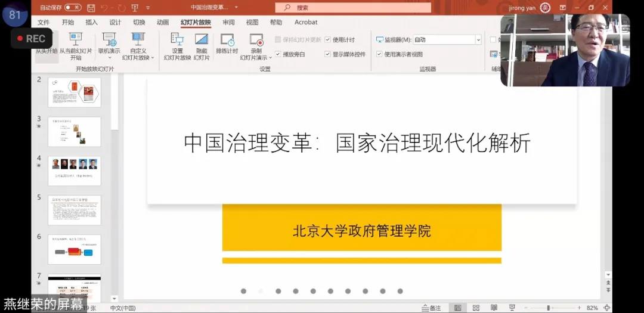Click the zoom slider handle
Screen dimensions: 644x313
point(548,308)
